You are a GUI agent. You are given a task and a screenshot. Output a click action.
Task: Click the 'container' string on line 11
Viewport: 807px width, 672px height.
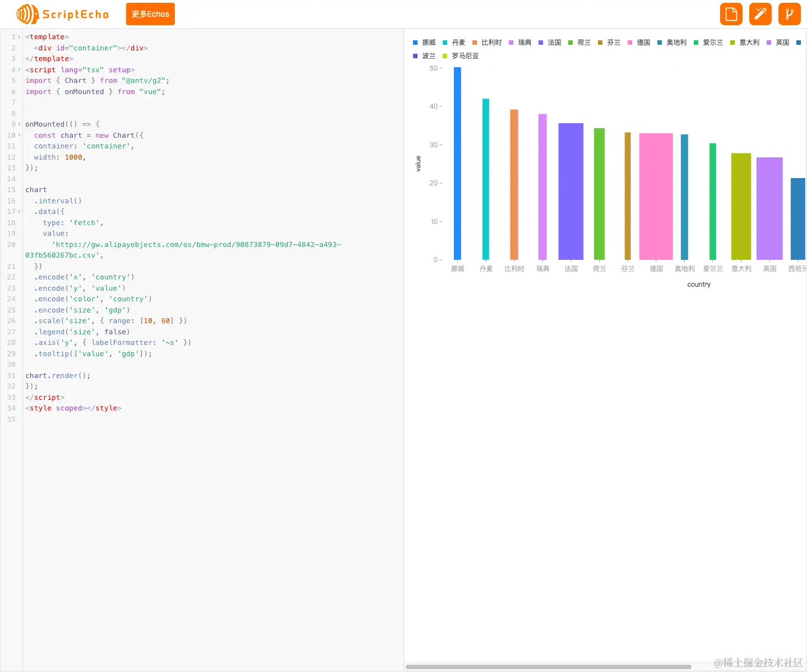[108, 146]
